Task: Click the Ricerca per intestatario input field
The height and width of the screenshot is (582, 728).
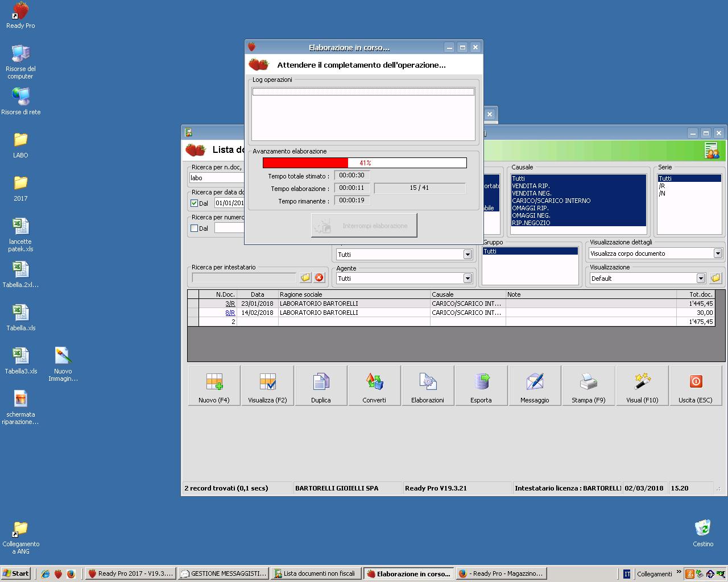Action: [244, 277]
